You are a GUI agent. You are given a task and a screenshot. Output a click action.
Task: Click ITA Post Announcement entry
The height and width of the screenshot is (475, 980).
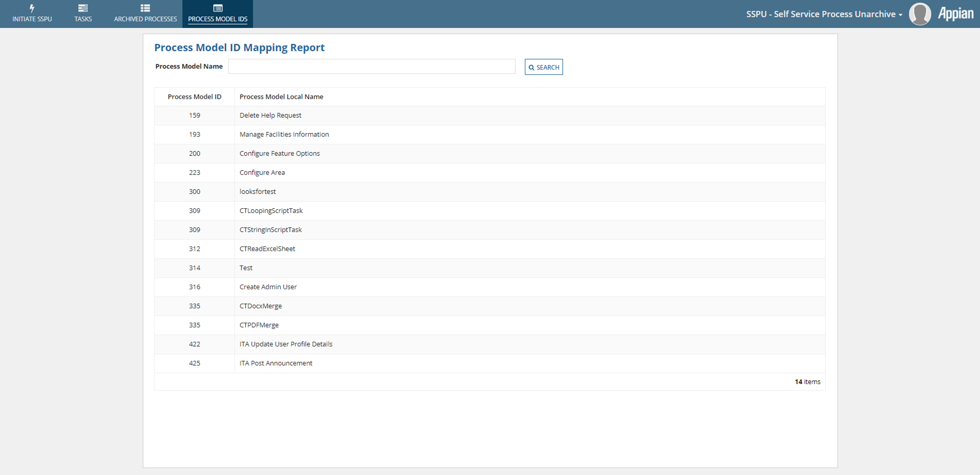[x=276, y=363]
